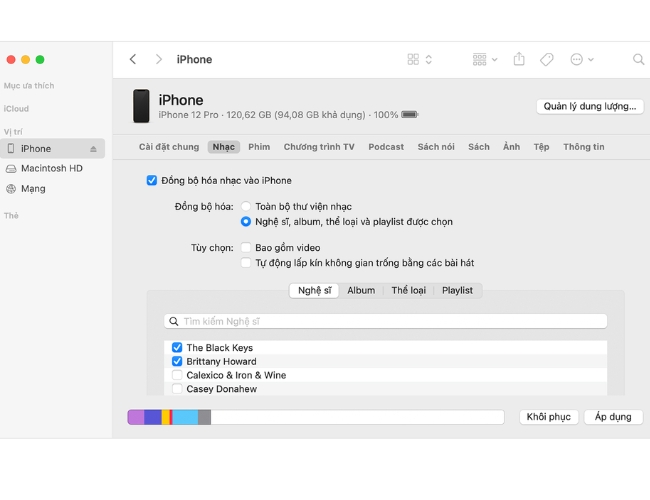Enable Tự động lấp kín không gian trống
The image size is (650, 500).
246,263
